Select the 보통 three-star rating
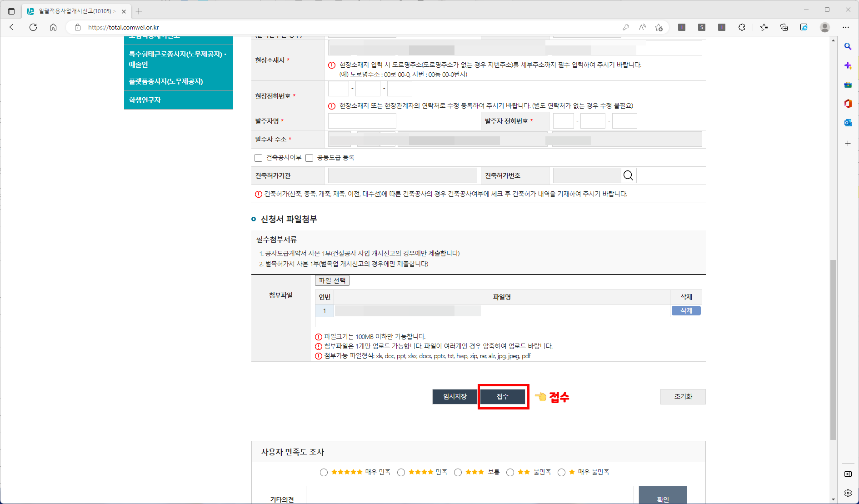Viewport: 859px width, 504px height. point(458,472)
